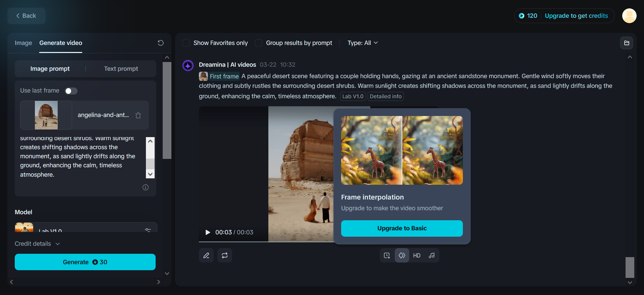The height and width of the screenshot is (295, 644).
Task: Check Group results by prompt
Action: (259, 43)
